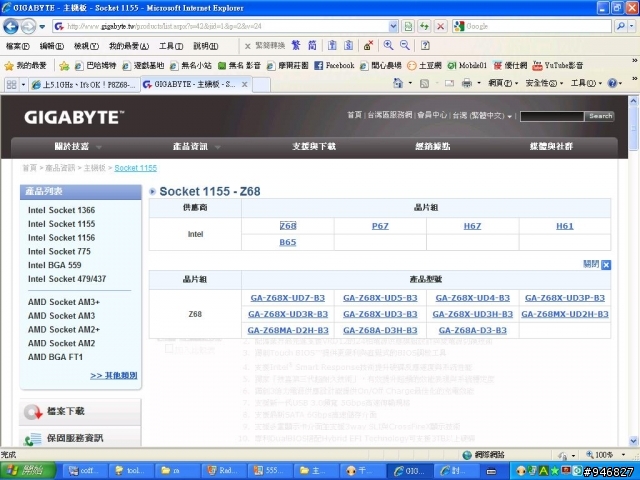Click the blue 關閉 X icon

point(606,265)
